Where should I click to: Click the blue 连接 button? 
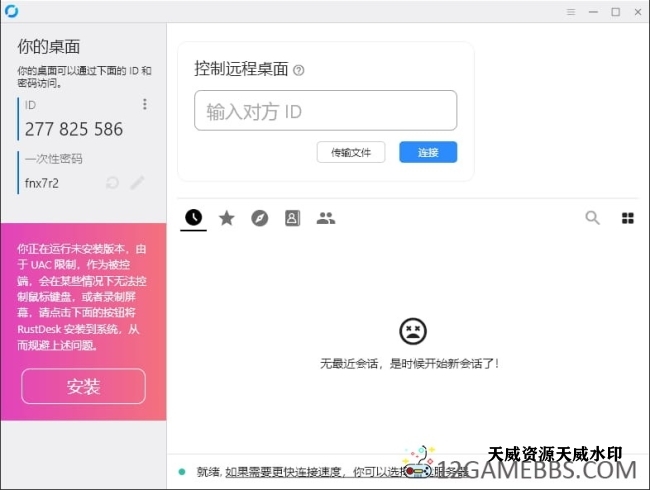coord(428,152)
